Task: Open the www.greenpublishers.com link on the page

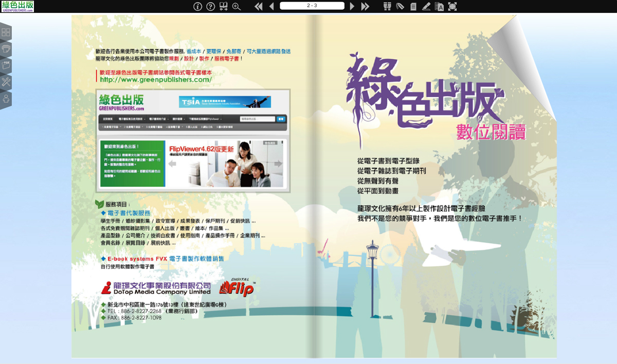Action: (x=156, y=80)
